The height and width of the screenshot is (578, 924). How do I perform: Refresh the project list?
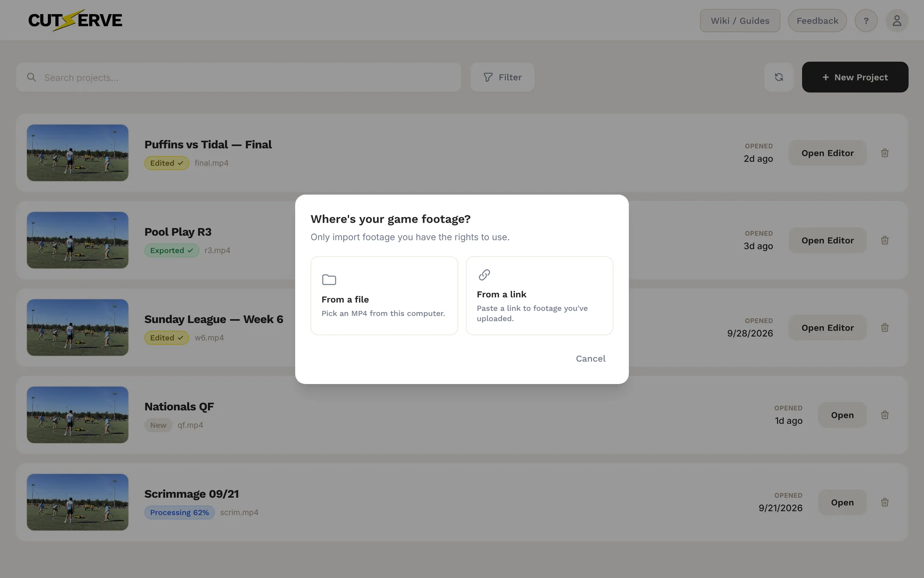coord(779,77)
